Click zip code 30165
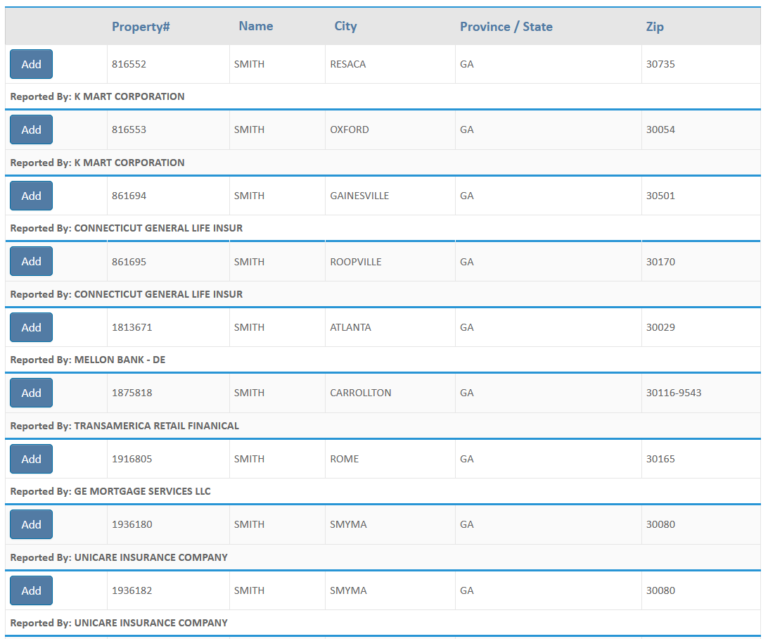Viewport: 768px width, 639px height. [660, 459]
